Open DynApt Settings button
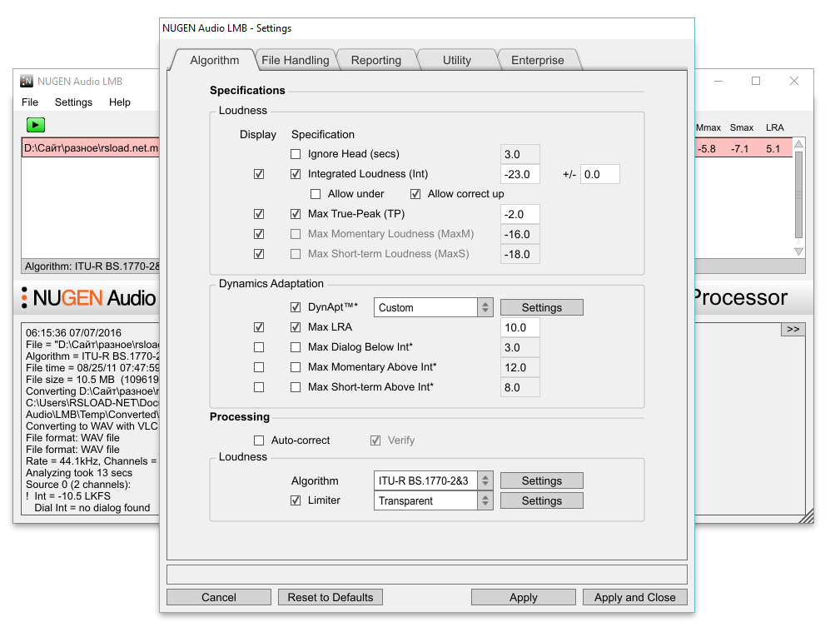The width and height of the screenshot is (840, 632). pos(542,307)
